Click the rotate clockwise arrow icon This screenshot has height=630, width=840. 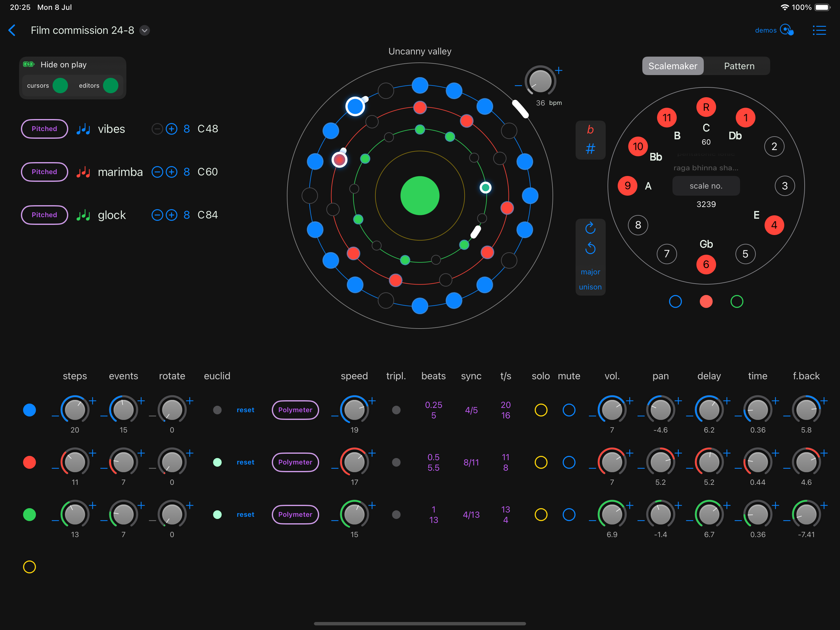[590, 228]
